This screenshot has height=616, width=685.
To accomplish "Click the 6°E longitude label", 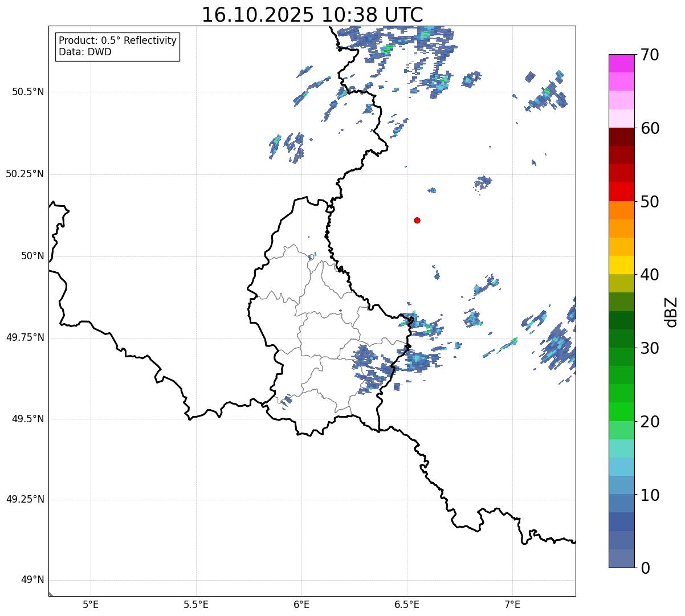I will tap(301, 605).
